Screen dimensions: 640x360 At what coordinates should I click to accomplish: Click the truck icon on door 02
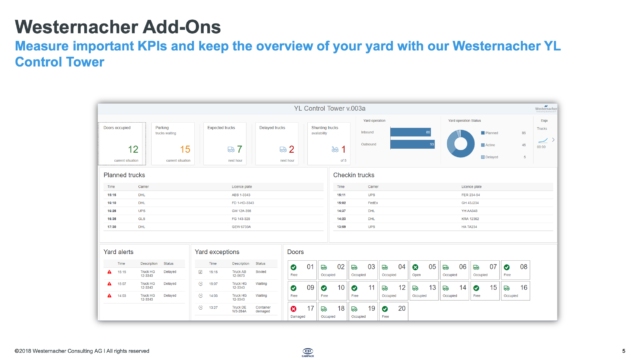coord(324,267)
